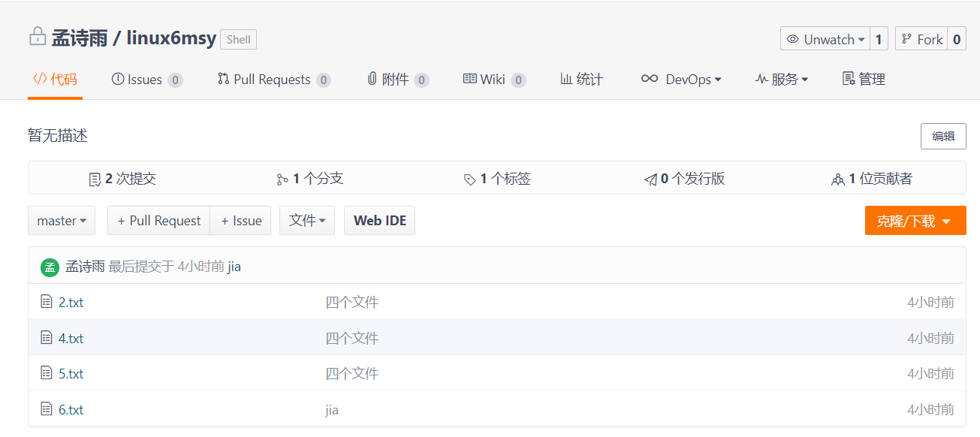The height and width of the screenshot is (437, 980).
Task: Open the commits count with document icon
Action: (x=122, y=179)
